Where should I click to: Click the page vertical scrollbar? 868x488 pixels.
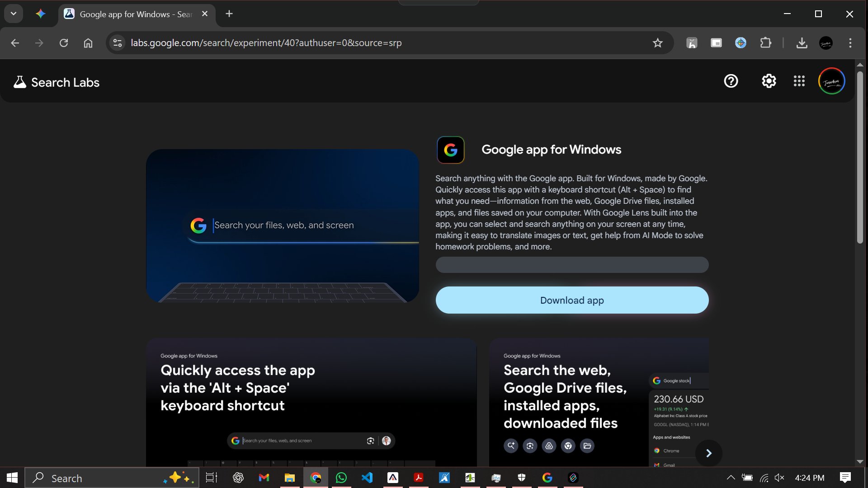click(860, 158)
